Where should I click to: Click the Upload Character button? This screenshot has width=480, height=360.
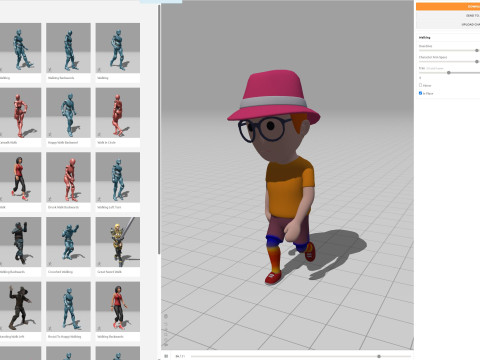(x=448, y=24)
